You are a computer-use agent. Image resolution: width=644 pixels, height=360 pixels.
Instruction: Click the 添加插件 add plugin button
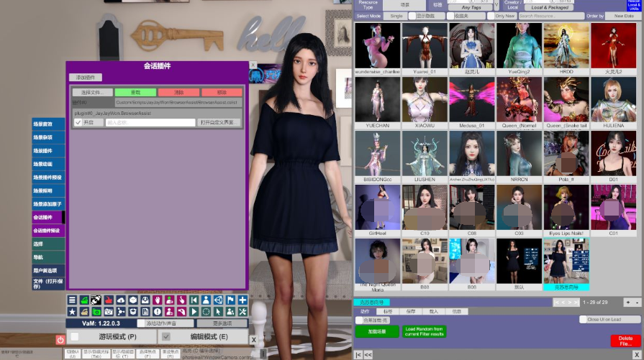(x=86, y=77)
